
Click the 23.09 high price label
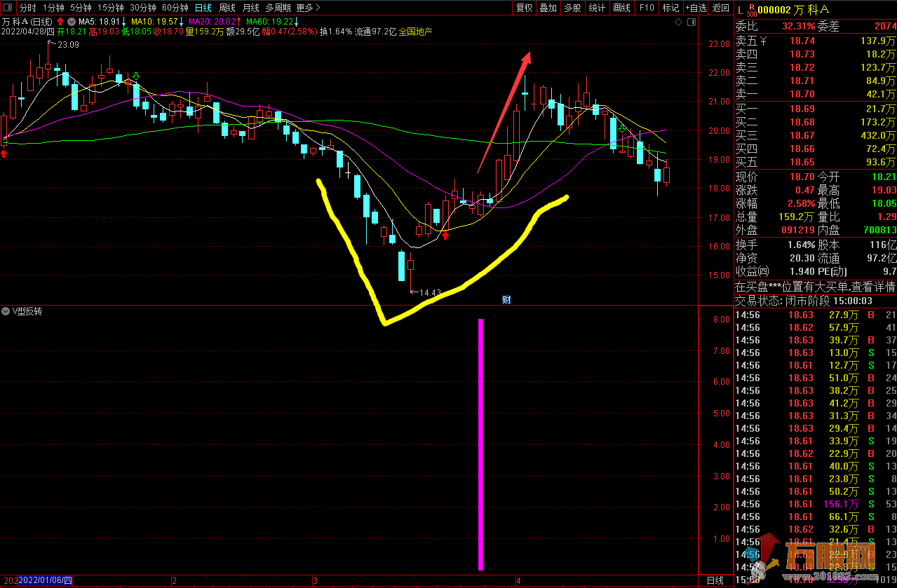[68, 44]
